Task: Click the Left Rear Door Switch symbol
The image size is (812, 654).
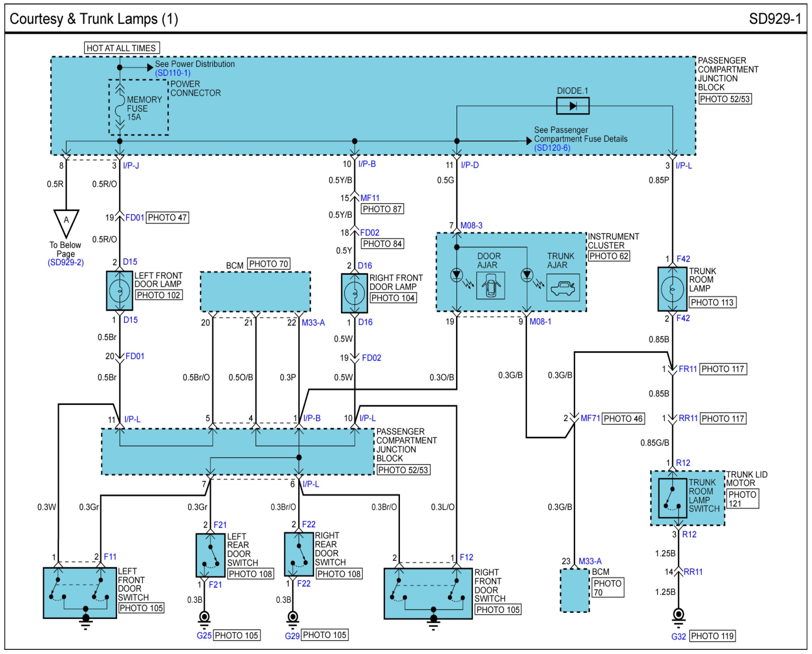Action: (210, 555)
